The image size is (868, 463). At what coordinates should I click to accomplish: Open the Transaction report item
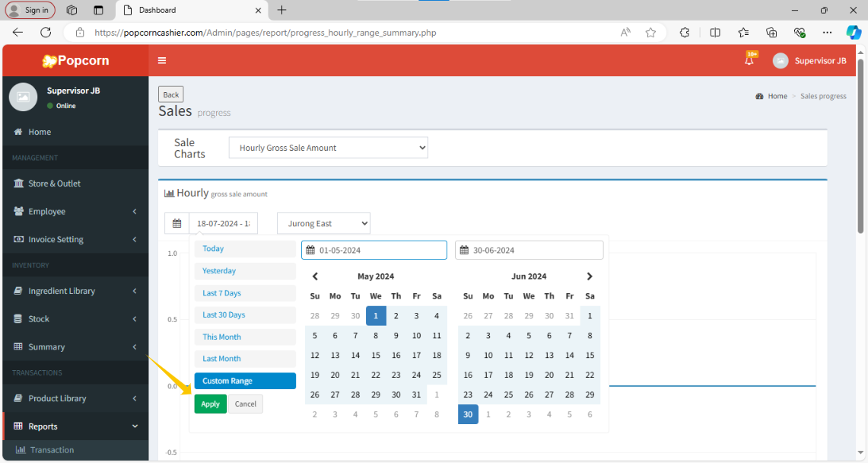(x=75, y=450)
